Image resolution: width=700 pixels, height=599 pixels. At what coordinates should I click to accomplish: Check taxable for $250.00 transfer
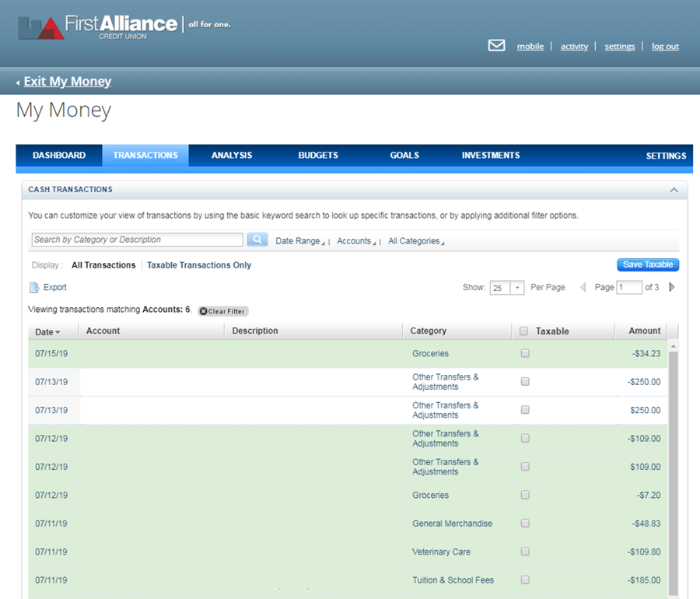tap(525, 410)
